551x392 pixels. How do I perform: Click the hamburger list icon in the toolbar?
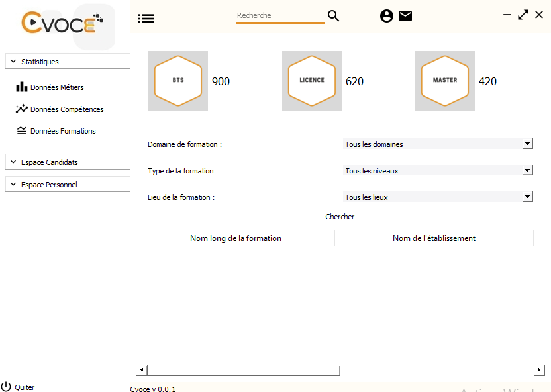146,18
